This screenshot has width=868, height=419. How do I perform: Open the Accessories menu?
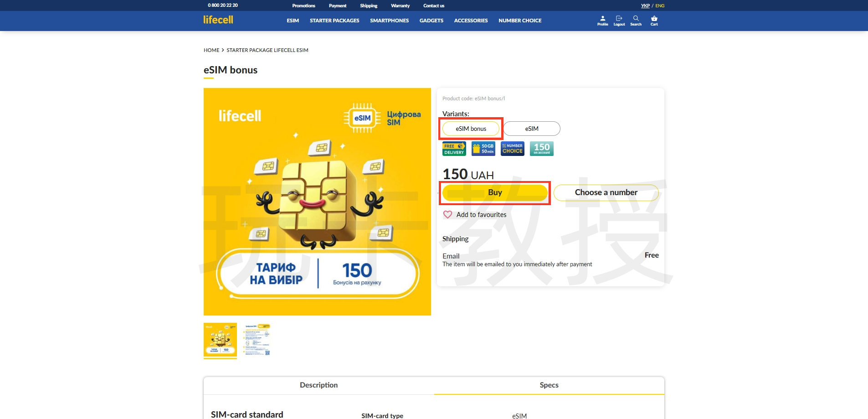[471, 21]
